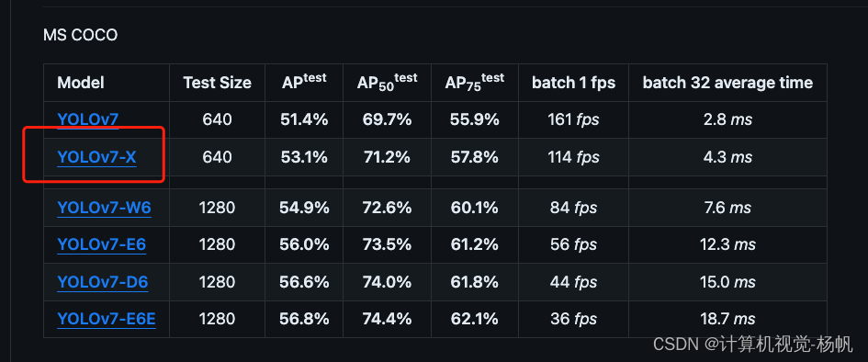The image size is (868, 362).
Task: Open the YOLOv7-W6 model link
Action: (x=104, y=208)
